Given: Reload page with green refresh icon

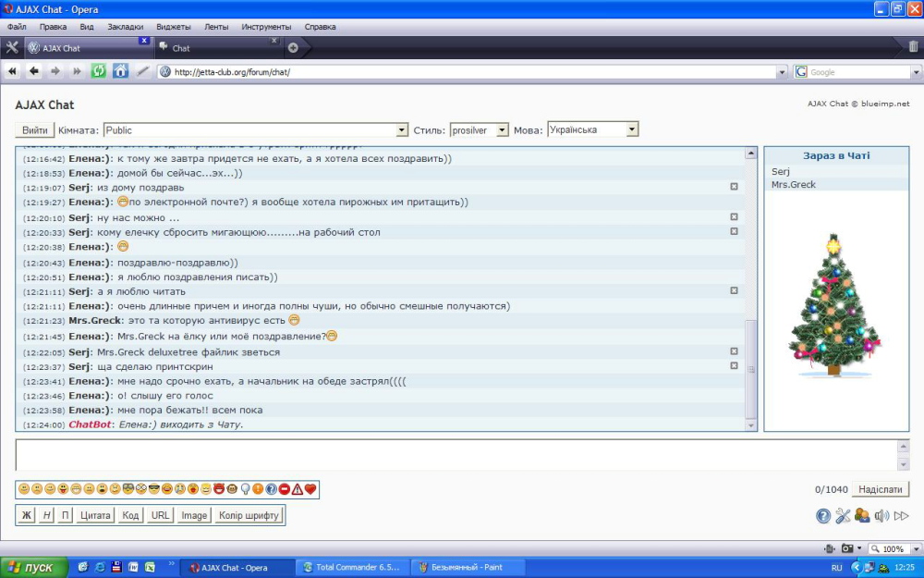Looking at the screenshot, I should pyautogui.click(x=98, y=71).
